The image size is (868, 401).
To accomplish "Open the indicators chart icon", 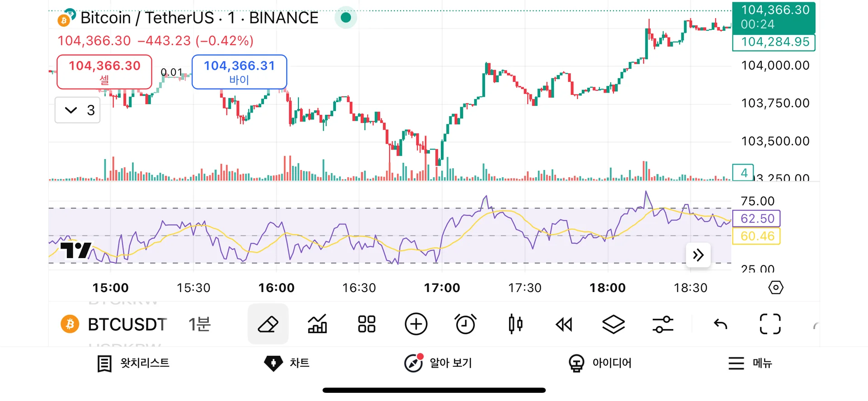I will (317, 324).
